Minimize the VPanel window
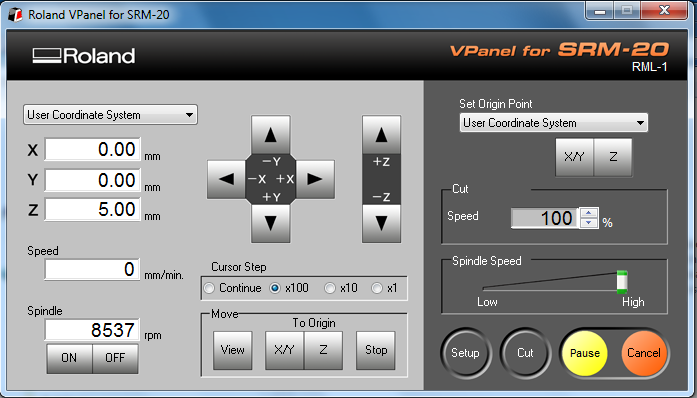This screenshot has width=697, height=398. tap(600, 11)
